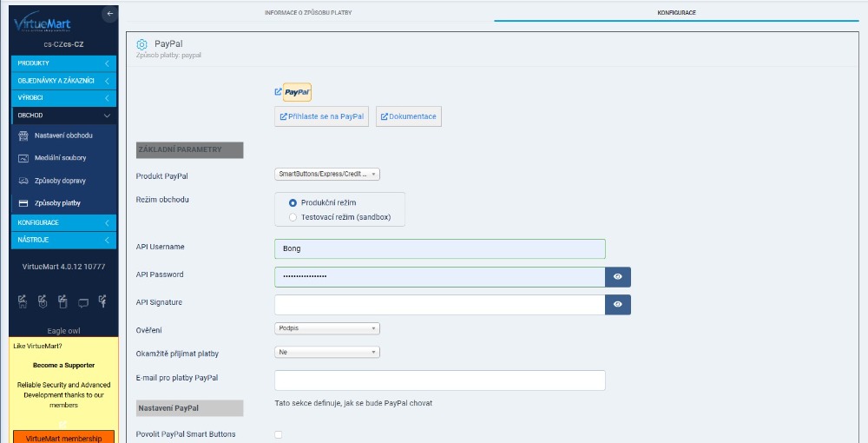
Task: Collapse the sidebar with the arrow button
Action: click(108, 14)
